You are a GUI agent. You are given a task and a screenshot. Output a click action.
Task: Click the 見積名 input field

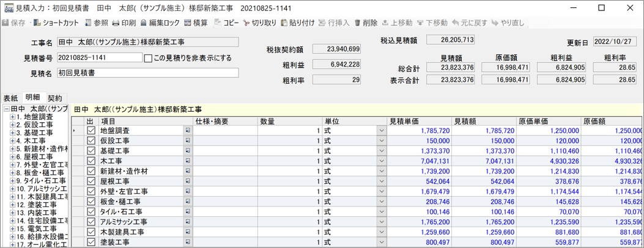pyautogui.click(x=147, y=73)
